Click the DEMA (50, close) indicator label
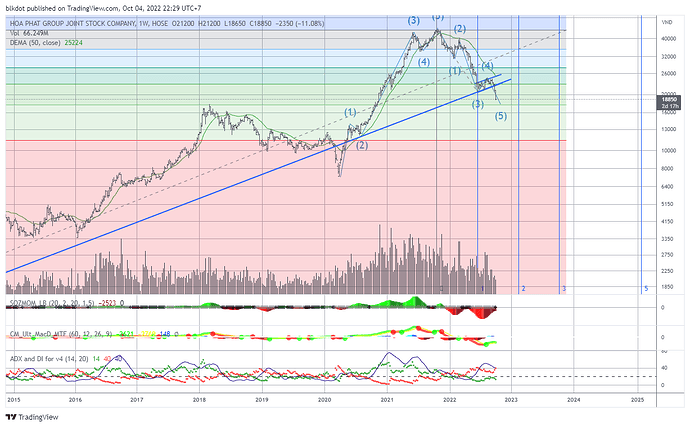Screen dimensions: 690x426 [35, 43]
